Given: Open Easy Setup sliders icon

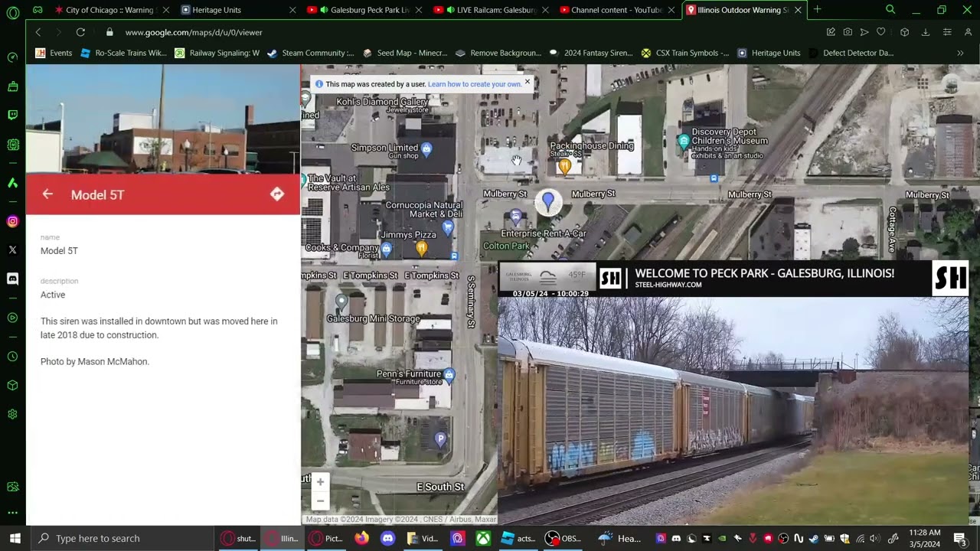Looking at the screenshot, I should (x=947, y=32).
